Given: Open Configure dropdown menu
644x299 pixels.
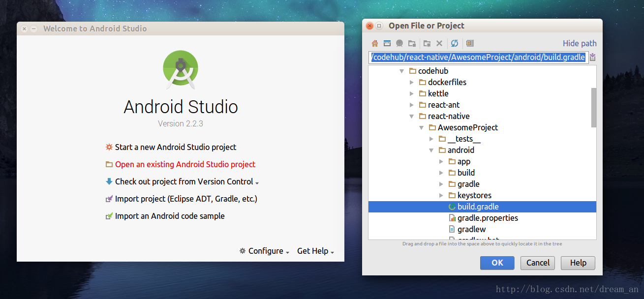Looking at the screenshot, I should [264, 251].
